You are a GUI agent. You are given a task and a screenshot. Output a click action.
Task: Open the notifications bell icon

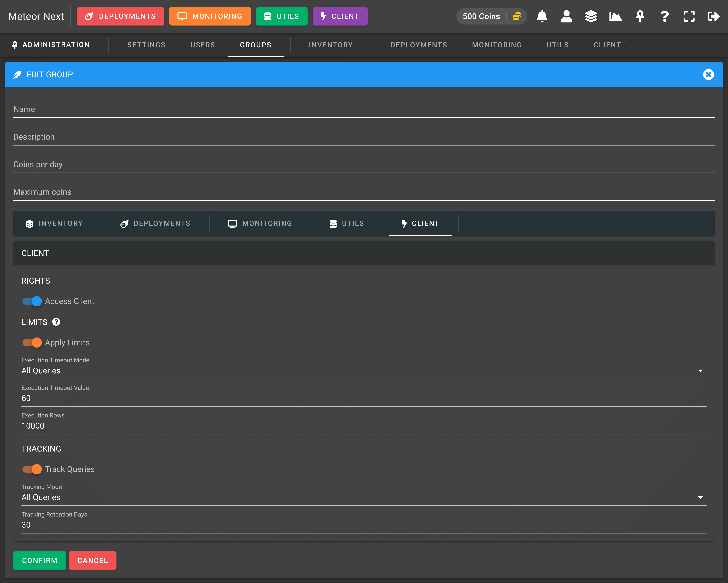point(542,16)
